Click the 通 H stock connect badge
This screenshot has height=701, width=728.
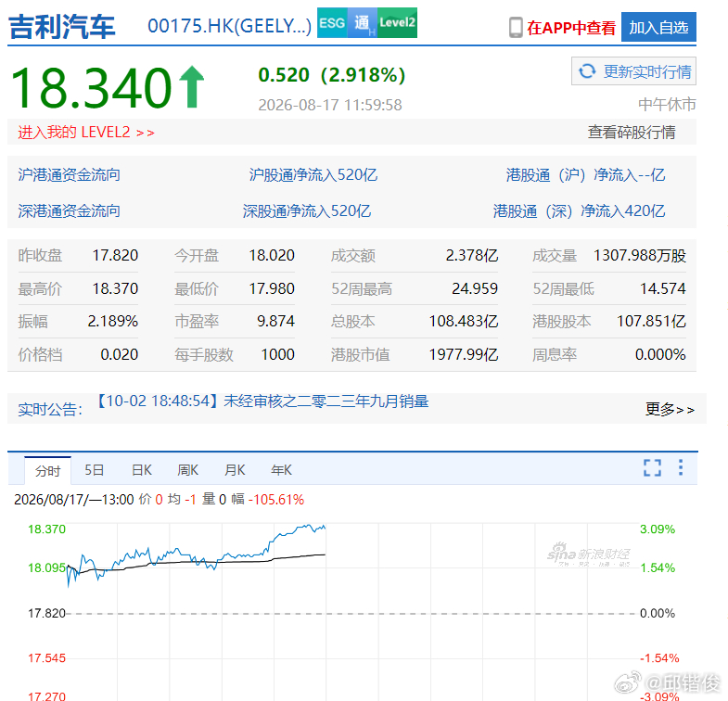point(362,23)
